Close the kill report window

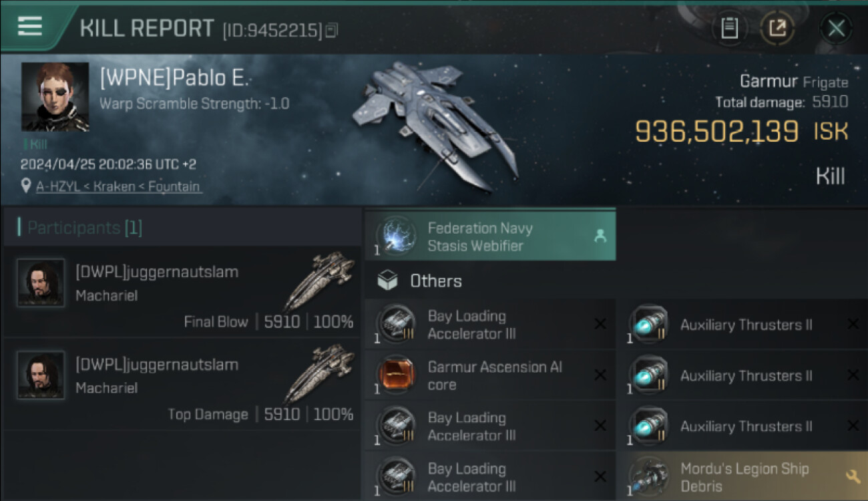coord(836,28)
